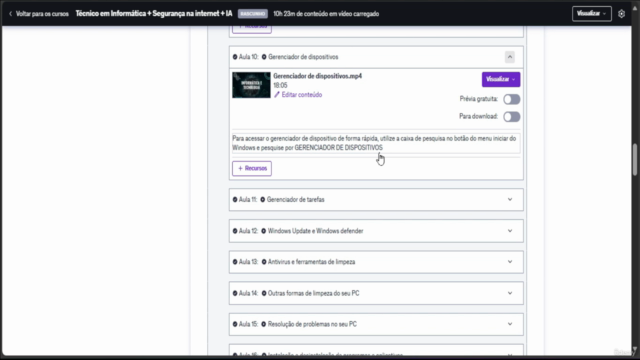Click pencil icon beside Editar conteúdo

(x=277, y=95)
